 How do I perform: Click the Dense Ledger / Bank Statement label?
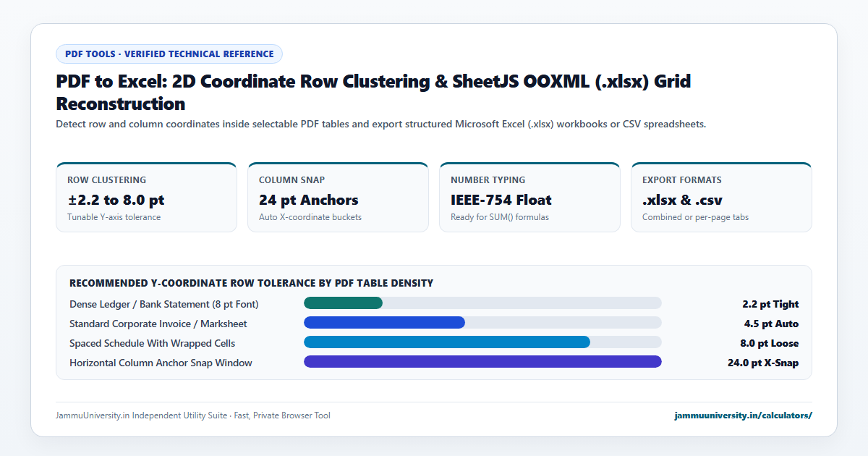[164, 304]
